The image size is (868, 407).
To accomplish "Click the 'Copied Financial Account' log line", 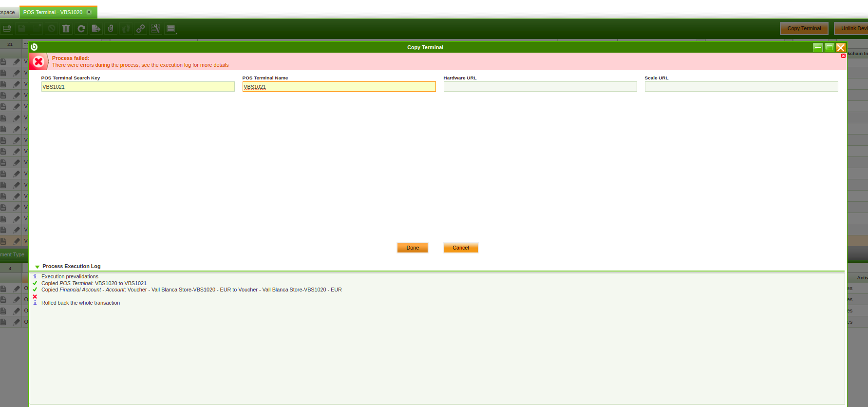I will click(191, 290).
